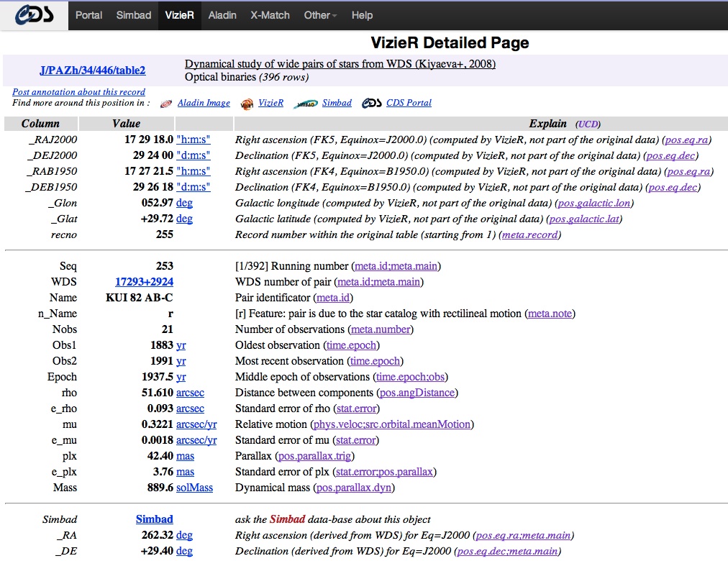
Task: Open pos.eq.dec UCD link for _DEB1950
Action: point(673,187)
